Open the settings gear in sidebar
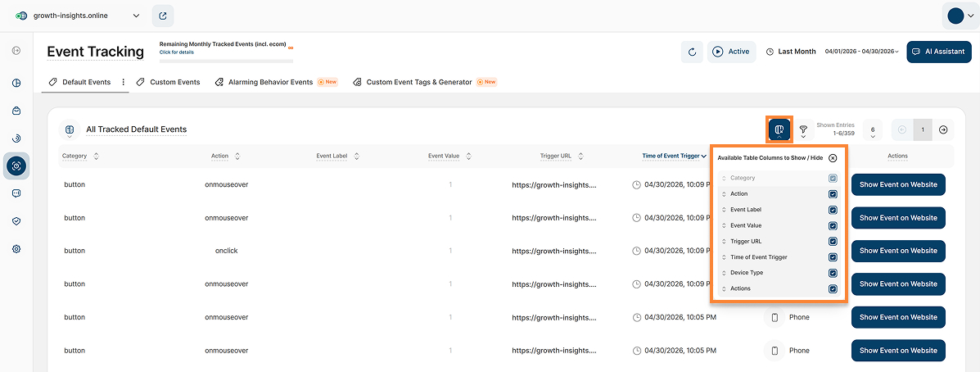Viewport: 980px width, 372px height. pyautogui.click(x=16, y=249)
